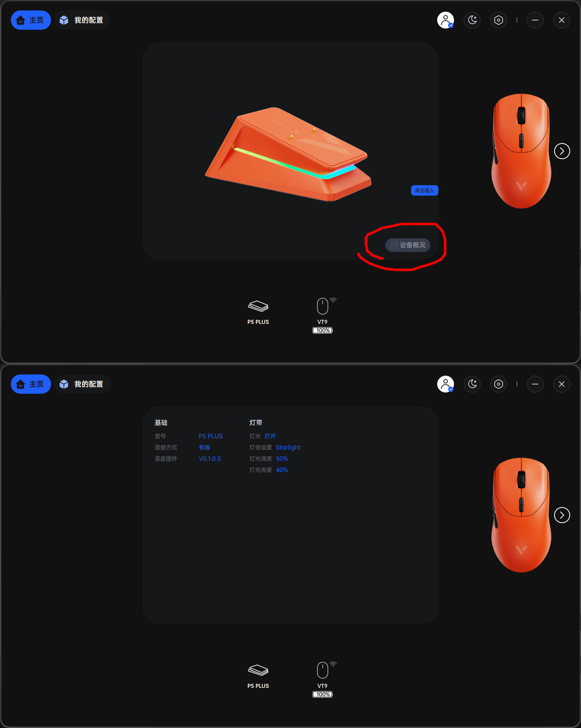This screenshot has height=728, width=581.
Task: Open 我的配置 tab in the window listing 灯带 settings
Action: pos(82,384)
